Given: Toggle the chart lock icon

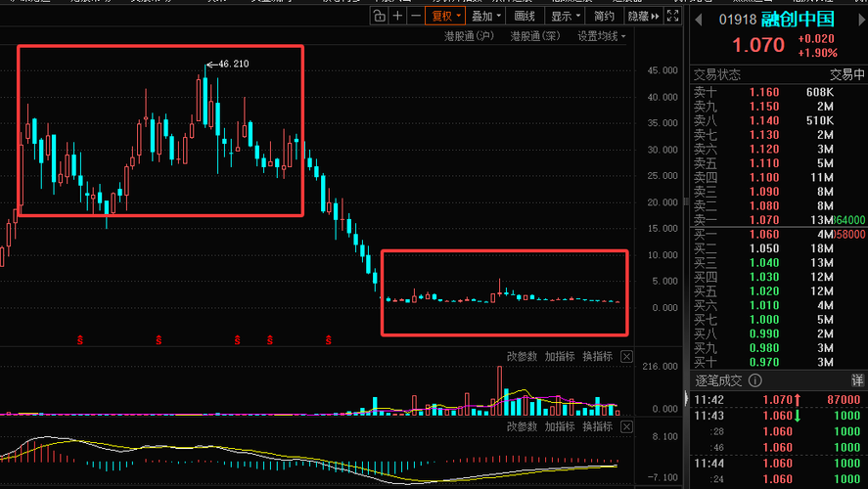Looking at the screenshot, I should pyautogui.click(x=379, y=16).
